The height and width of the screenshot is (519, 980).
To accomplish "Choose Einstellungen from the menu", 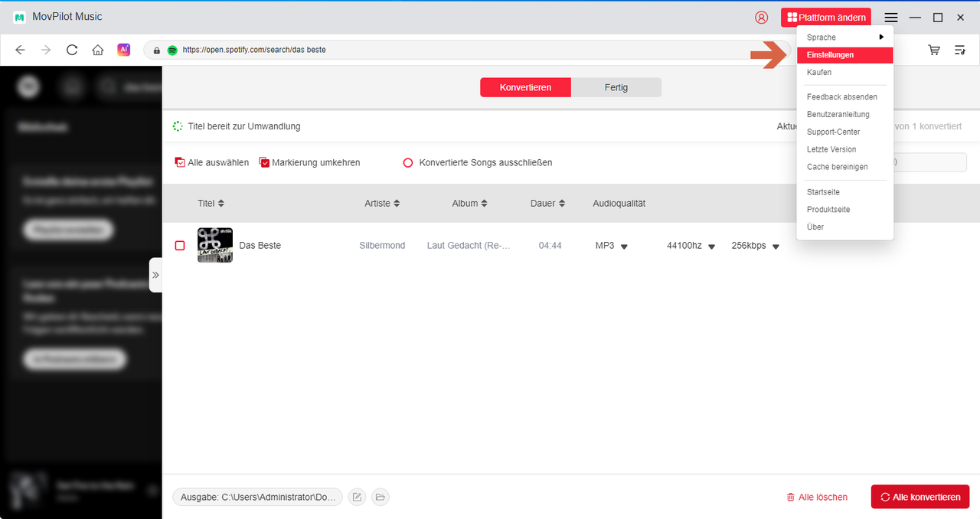I will tap(845, 55).
